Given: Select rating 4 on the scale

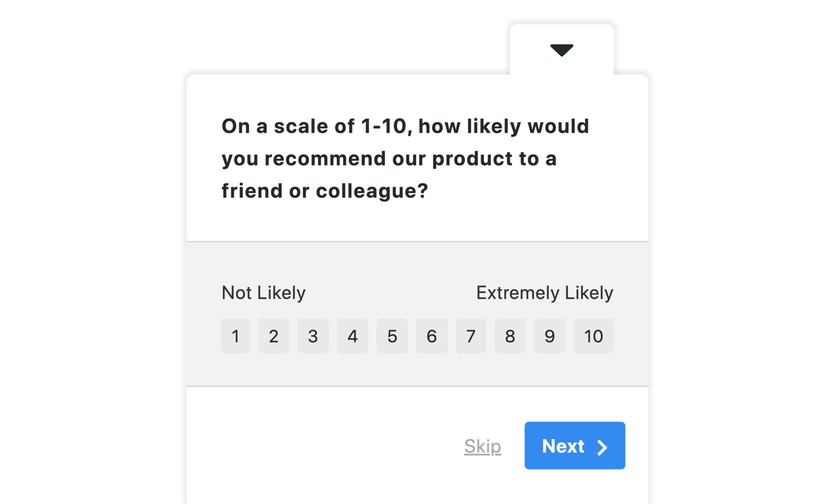Looking at the screenshot, I should [352, 336].
